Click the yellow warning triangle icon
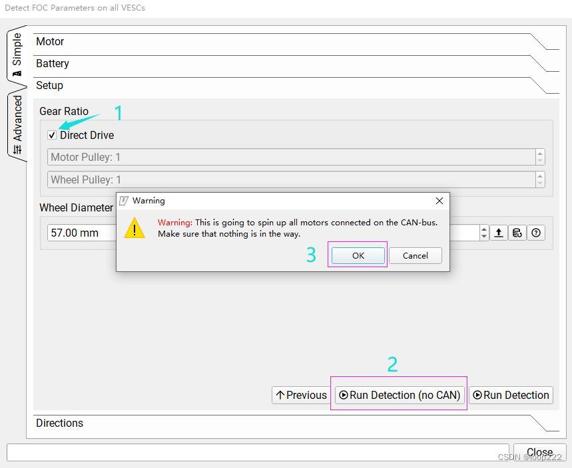Image resolution: width=572 pixels, height=468 pixels. 135,228
